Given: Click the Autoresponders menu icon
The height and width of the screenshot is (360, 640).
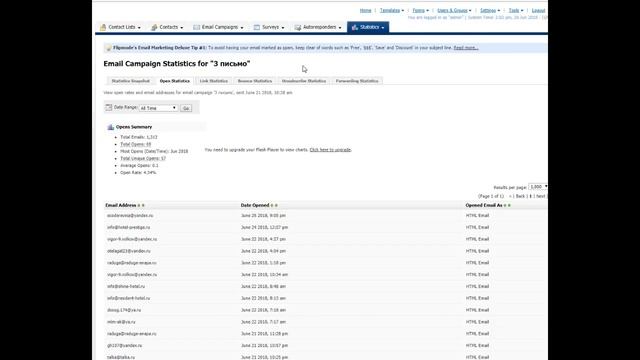Looking at the screenshot, I should 298,27.
